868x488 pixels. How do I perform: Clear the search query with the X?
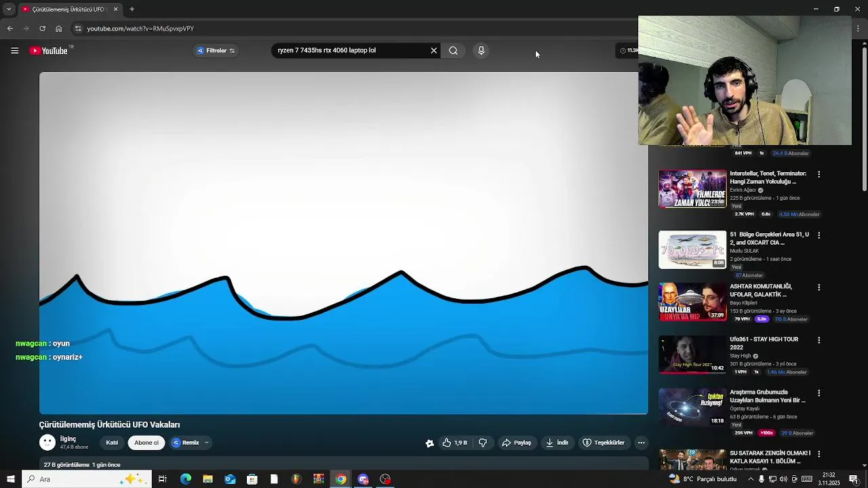coord(434,50)
